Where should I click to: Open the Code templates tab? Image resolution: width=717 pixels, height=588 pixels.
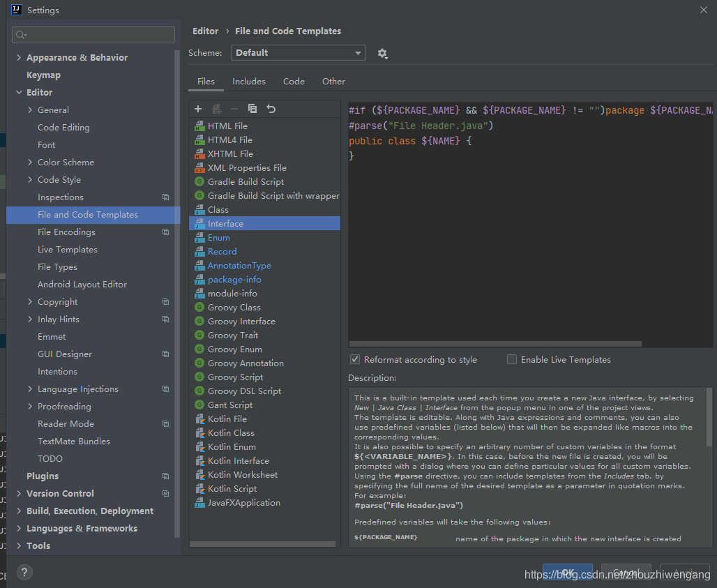coord(294,81)
